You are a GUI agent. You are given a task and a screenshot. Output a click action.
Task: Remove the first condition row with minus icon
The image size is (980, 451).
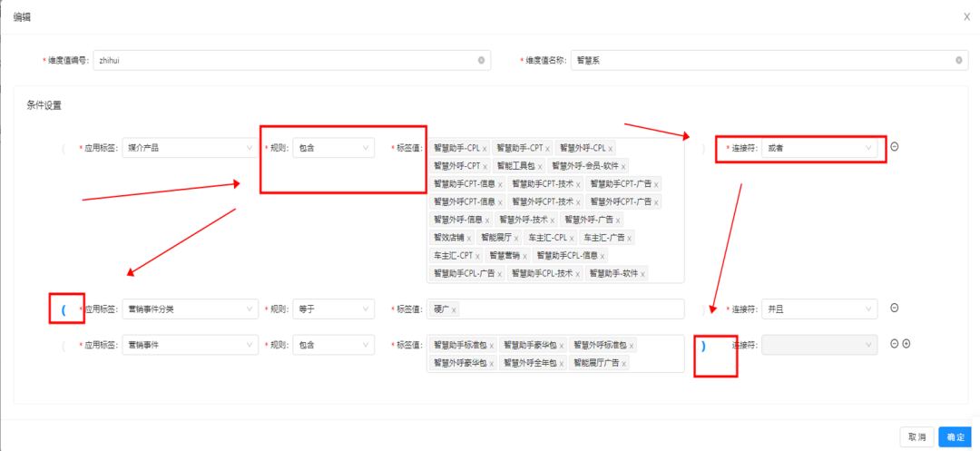pos(894,147)
